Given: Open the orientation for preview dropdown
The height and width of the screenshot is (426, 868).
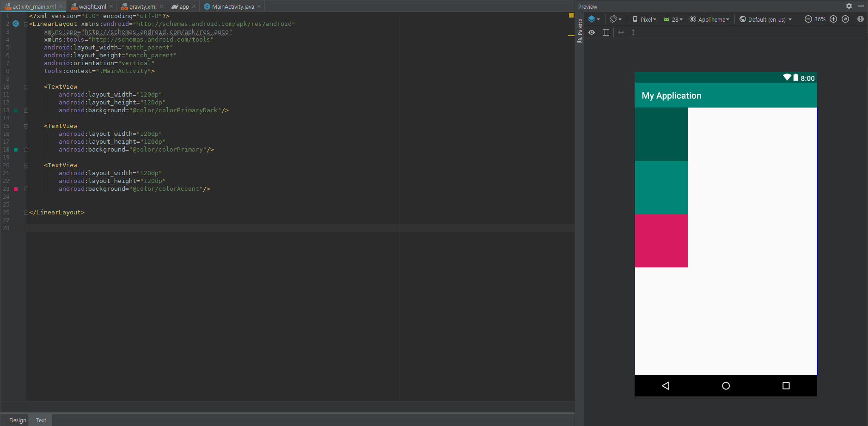Looking at the screenshot, I should (616, 19).
